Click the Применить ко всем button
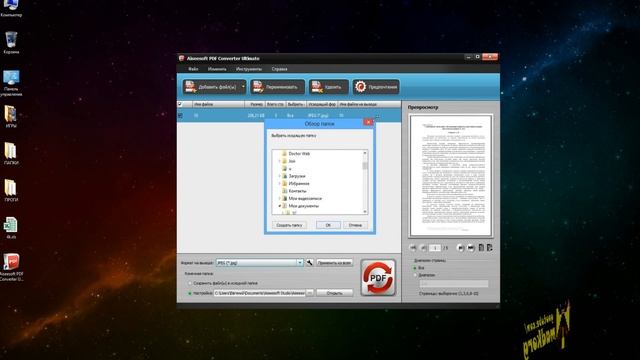 [334, 263]
